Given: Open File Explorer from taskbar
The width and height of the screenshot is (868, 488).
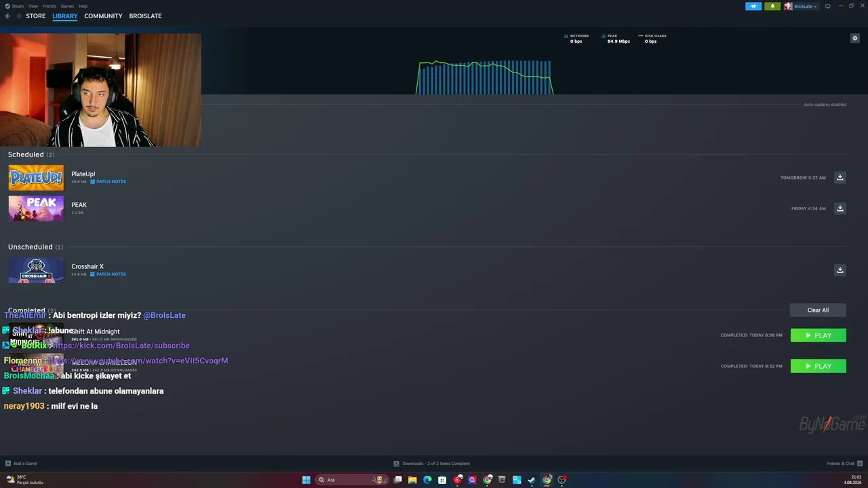Looking at the screenshot, I should click(412, 480).
